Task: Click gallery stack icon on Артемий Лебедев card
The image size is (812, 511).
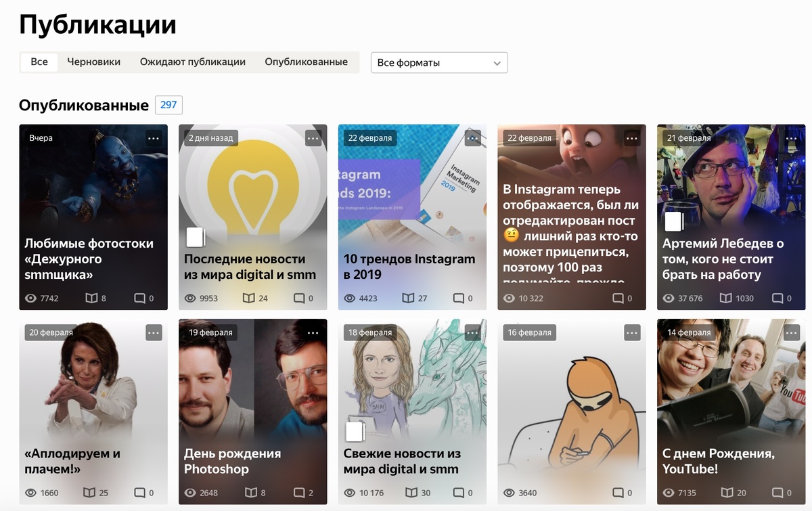Action: click(673, 222)
